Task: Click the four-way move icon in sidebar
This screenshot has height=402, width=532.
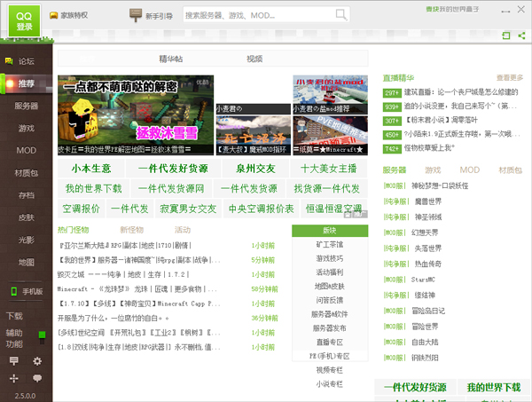Action: (x=13, y=378)
